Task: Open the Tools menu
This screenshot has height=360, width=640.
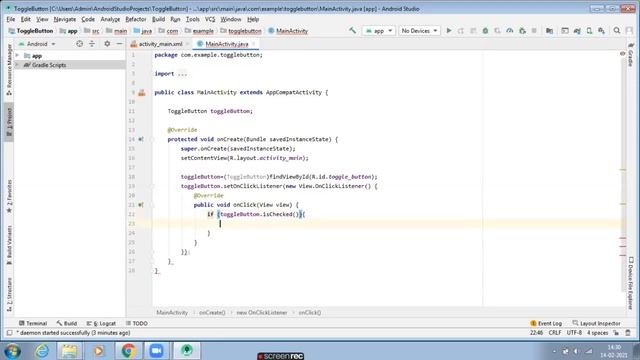Action: point(192,19)
